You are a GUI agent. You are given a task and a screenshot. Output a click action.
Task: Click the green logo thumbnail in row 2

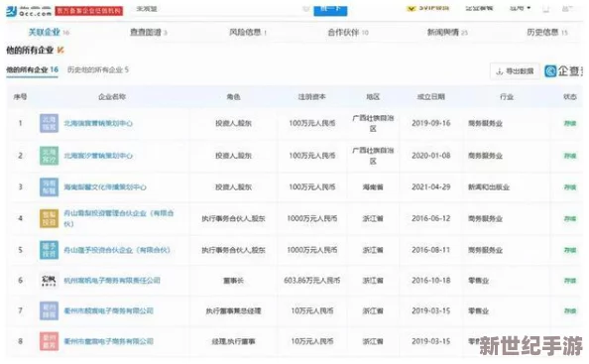[50, 156]
